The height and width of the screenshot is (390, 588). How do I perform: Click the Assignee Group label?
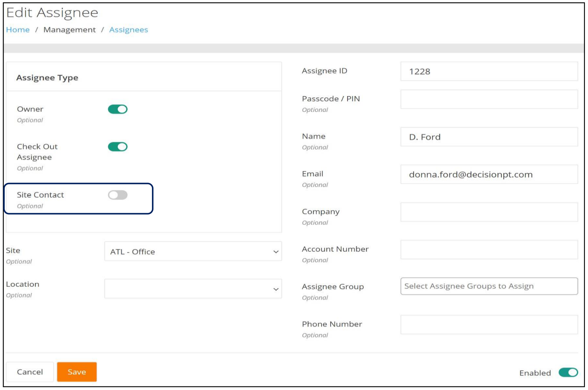pos(333,286)
